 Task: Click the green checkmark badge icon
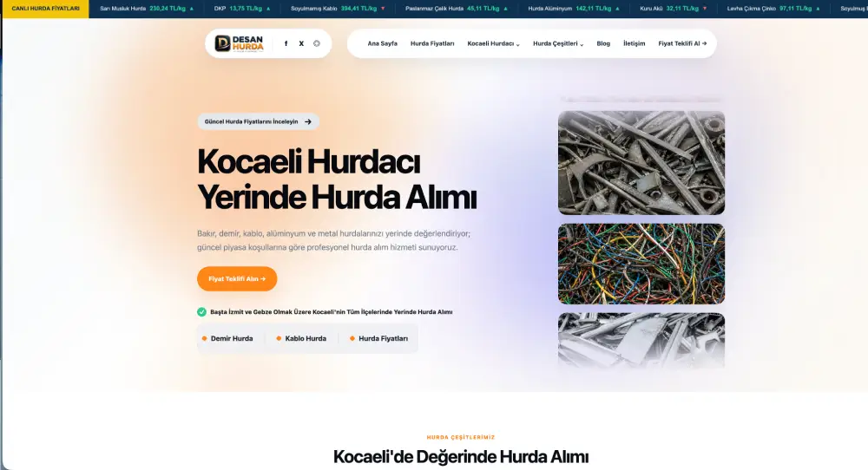(x=201, y=312)
